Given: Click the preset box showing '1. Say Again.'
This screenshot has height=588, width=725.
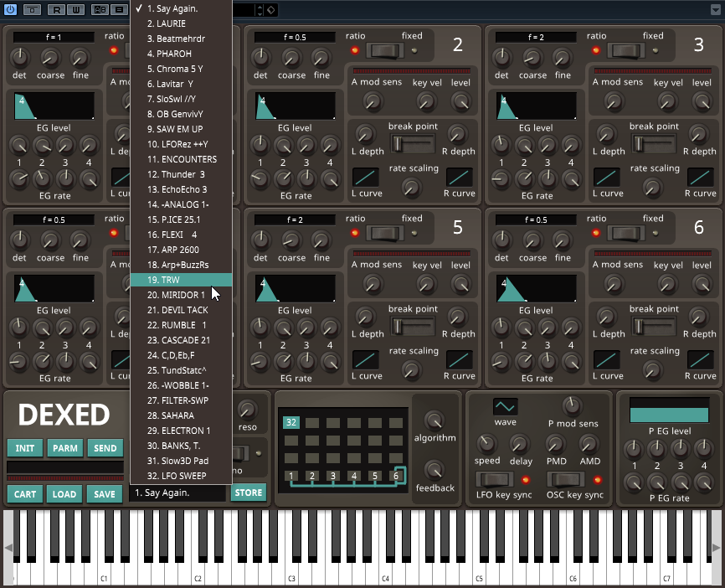Looking at the screenshot, I should [177, 493].
